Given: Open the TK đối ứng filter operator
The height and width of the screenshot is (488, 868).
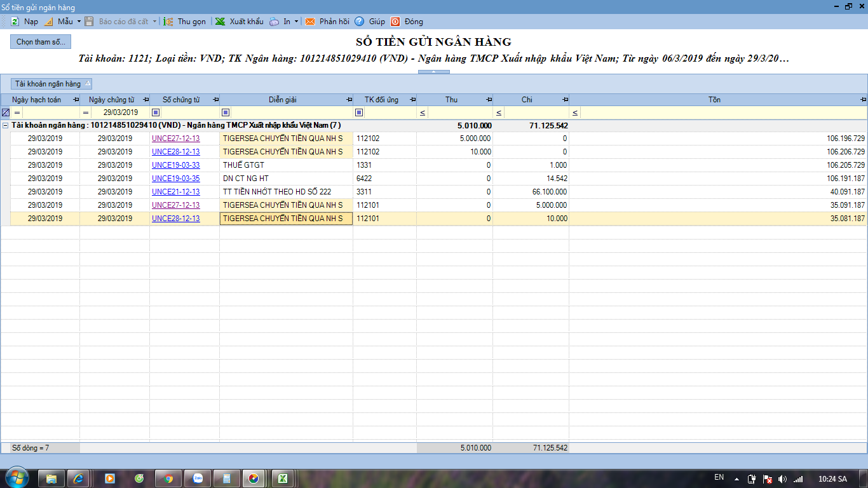Looking at the screenshot, I should pyautogui.click(x=359, y=112).
